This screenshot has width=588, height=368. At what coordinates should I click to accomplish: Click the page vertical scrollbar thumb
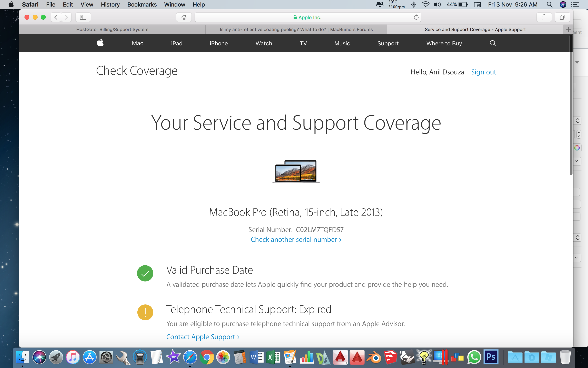pos(571,105)
